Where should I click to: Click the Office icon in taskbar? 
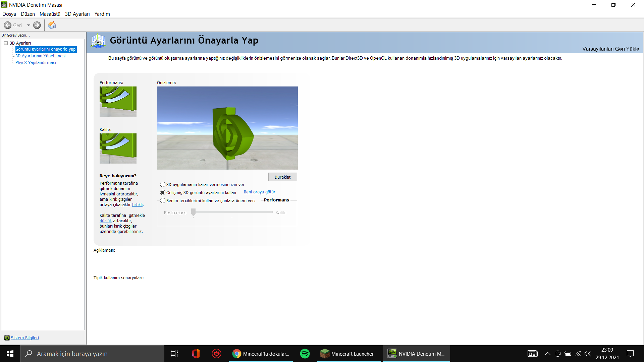(x=196, y=354)
